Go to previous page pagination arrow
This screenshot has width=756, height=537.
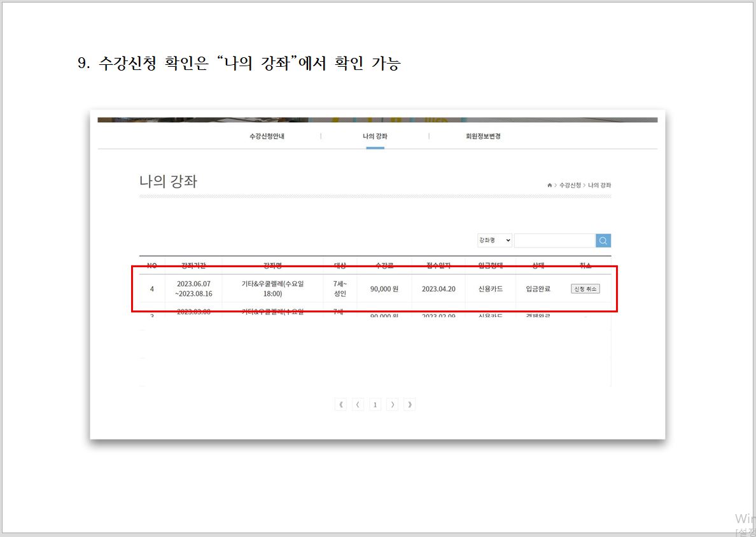358,405
